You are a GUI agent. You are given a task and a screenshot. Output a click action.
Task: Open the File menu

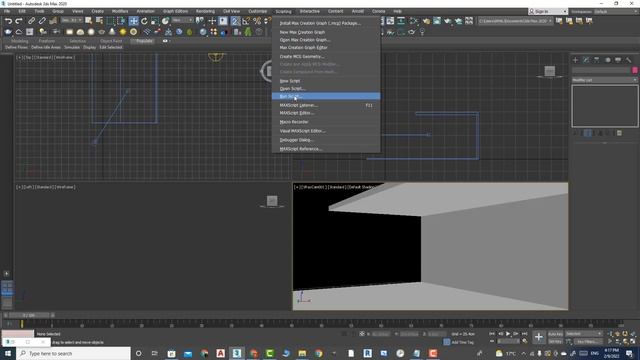(7, 11)
